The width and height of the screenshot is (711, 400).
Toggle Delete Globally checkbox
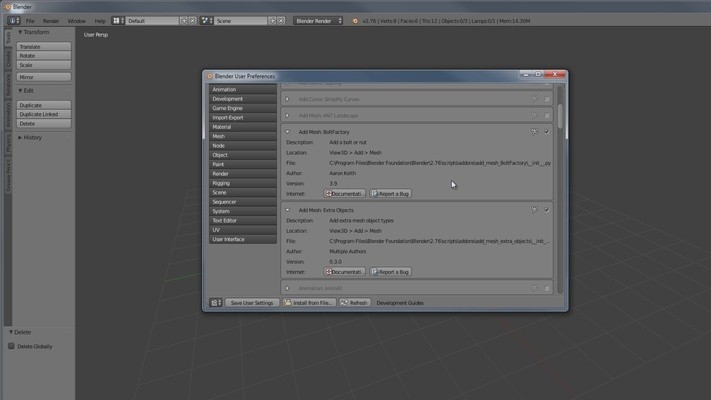click(x=11, y=346)
